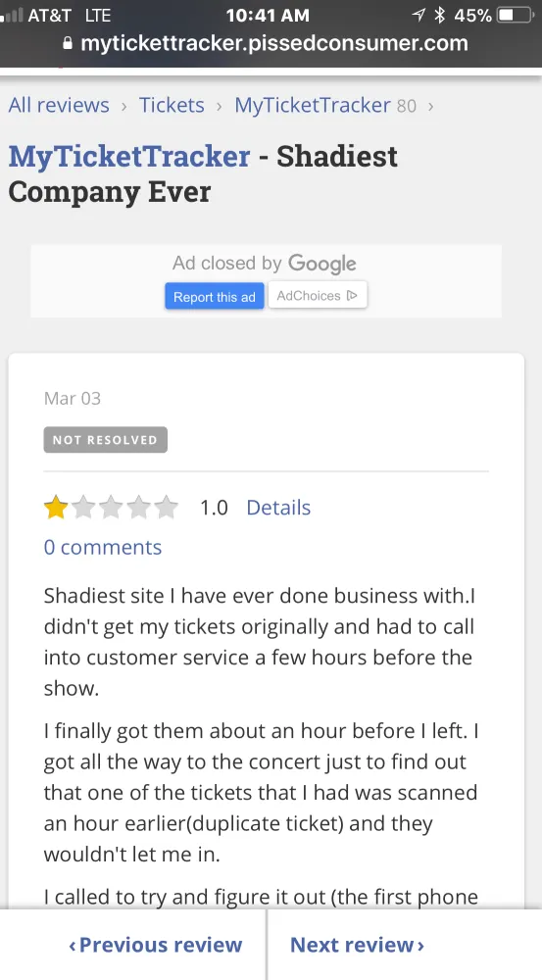Tap the AdChoices triangle icon
The height and width of the screenshot is (980, 542).
point(352,296)
